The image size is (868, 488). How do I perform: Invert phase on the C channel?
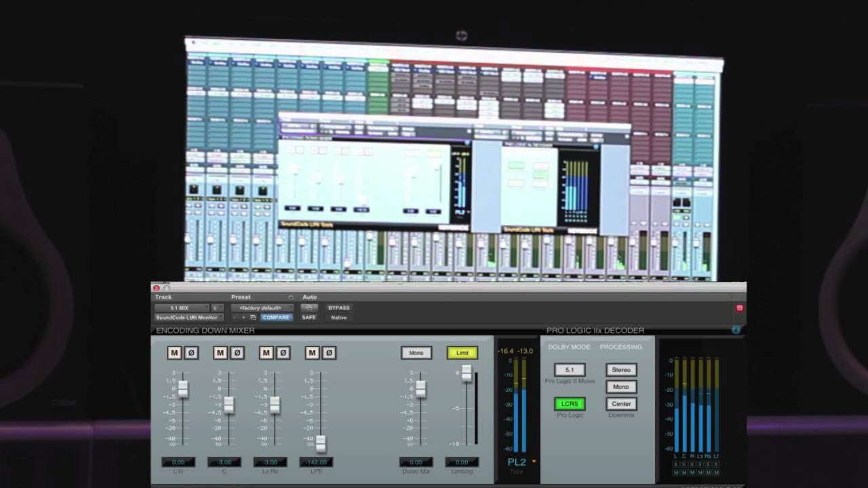click(x=237, y=352)
